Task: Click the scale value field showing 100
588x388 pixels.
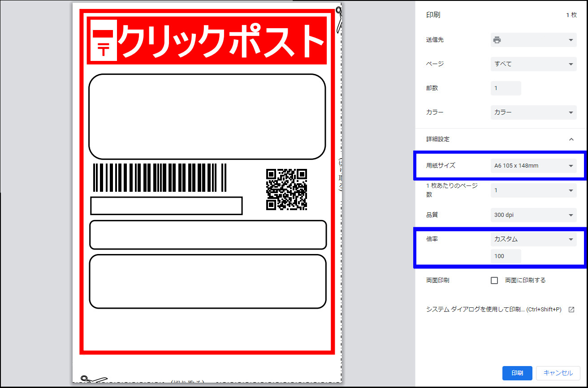Action: 506,256
